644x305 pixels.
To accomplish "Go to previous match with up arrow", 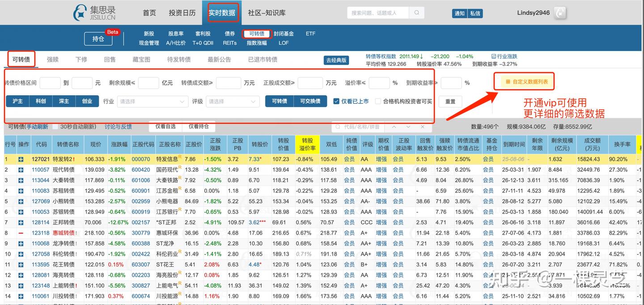I will pos(394,127).
